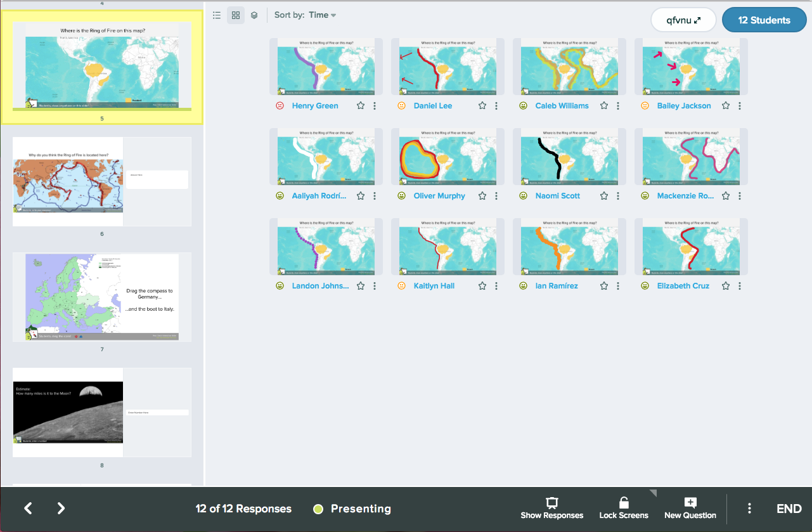This screenshot has width=812, height=532.
Task: Select the grid view icon
Action: pos(235,15)
